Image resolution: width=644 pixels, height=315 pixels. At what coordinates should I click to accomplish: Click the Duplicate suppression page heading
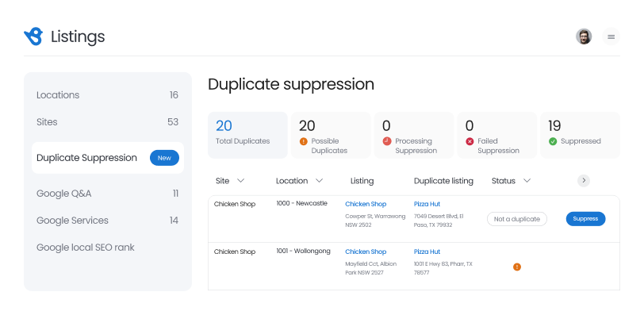coord(291,85)
